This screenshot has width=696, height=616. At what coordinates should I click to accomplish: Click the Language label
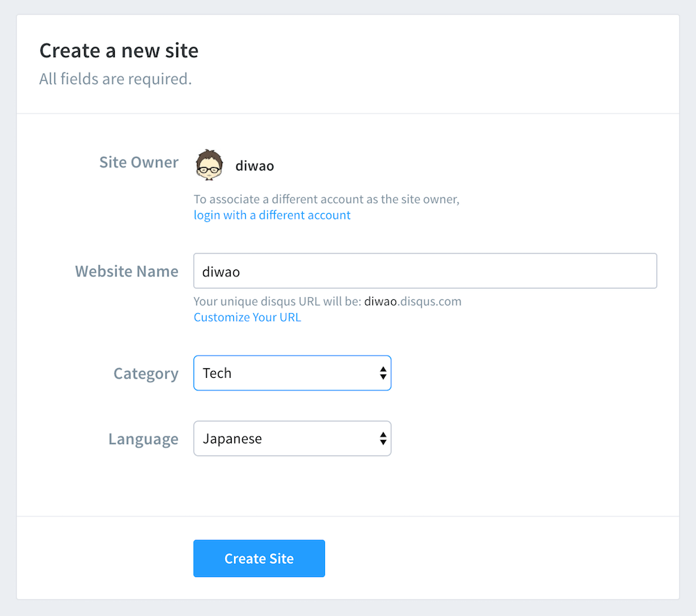click(143, 439)
